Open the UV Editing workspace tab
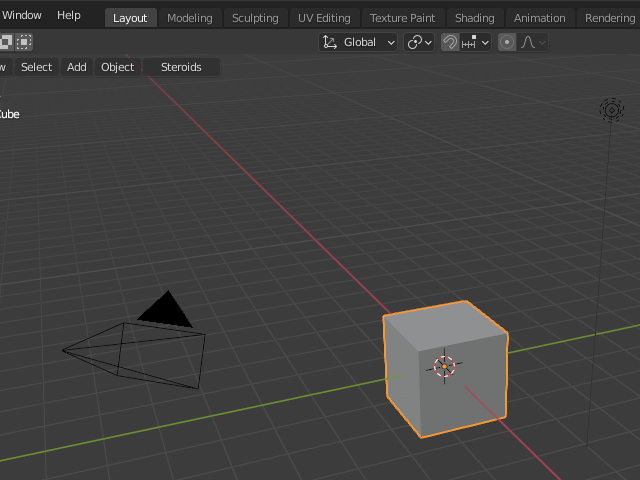 (324, 18)
